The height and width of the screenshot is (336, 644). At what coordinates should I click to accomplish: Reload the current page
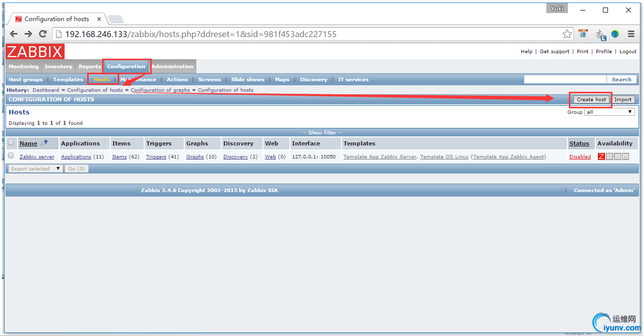(x=43, y=34)
